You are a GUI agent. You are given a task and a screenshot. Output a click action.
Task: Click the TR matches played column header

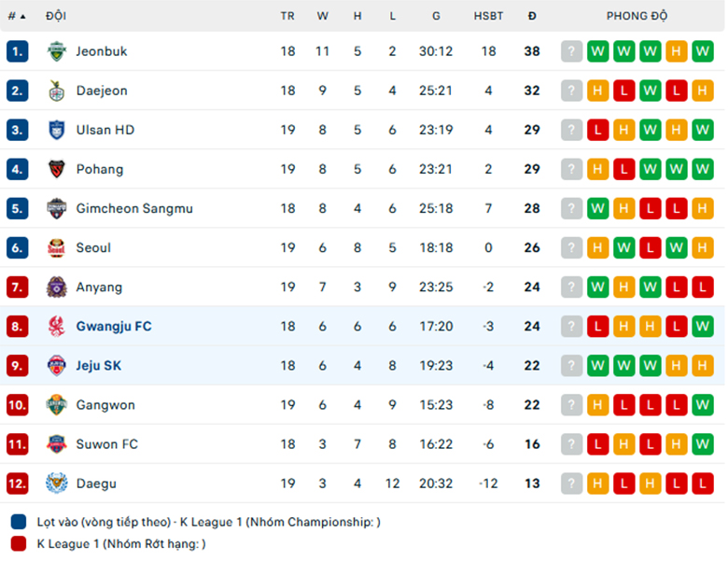[x=287, y=16]
